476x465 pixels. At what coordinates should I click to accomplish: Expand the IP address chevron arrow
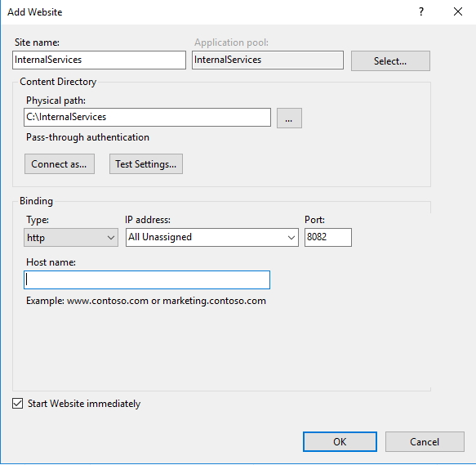291,238
